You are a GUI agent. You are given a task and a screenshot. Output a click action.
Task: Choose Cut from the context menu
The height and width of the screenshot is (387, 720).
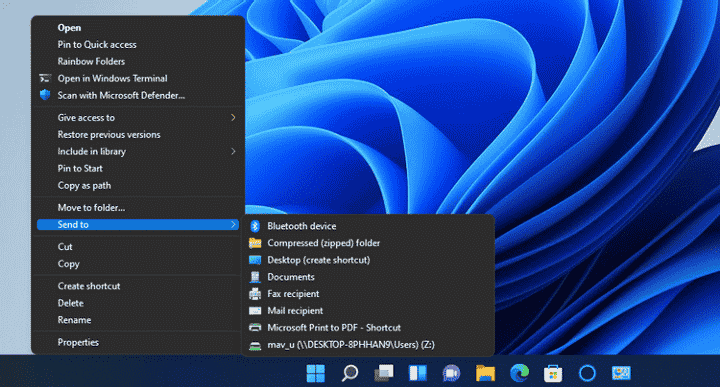(x=65, y=247)
